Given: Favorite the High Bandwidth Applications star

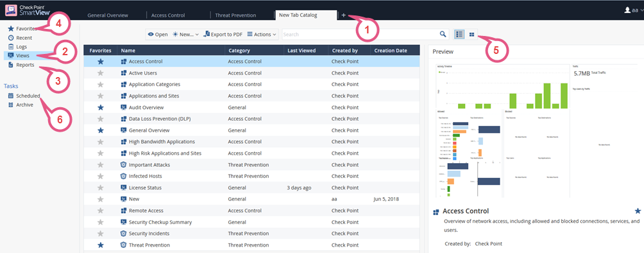Looking at the screenshot, I should (101, 141).
